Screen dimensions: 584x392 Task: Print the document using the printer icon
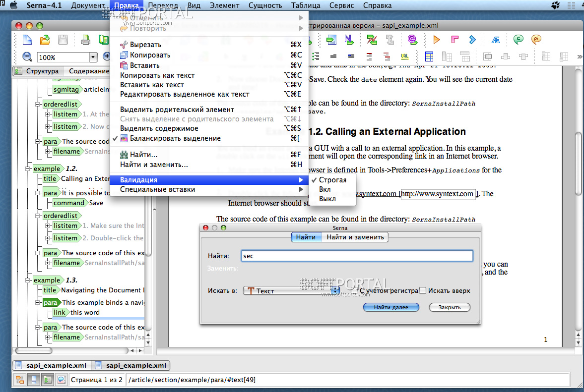point(86,40)
